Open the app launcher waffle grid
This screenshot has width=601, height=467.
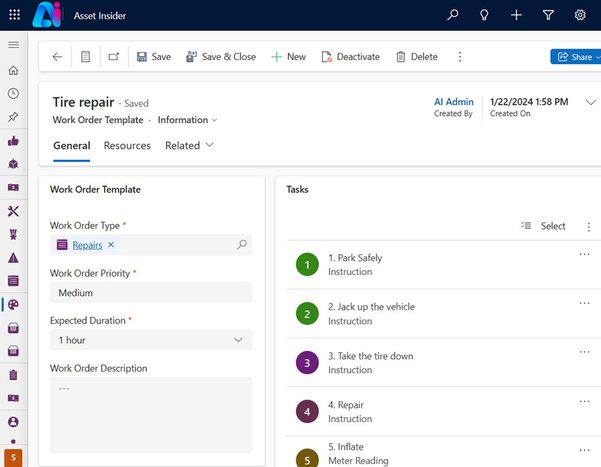point(14,15)
